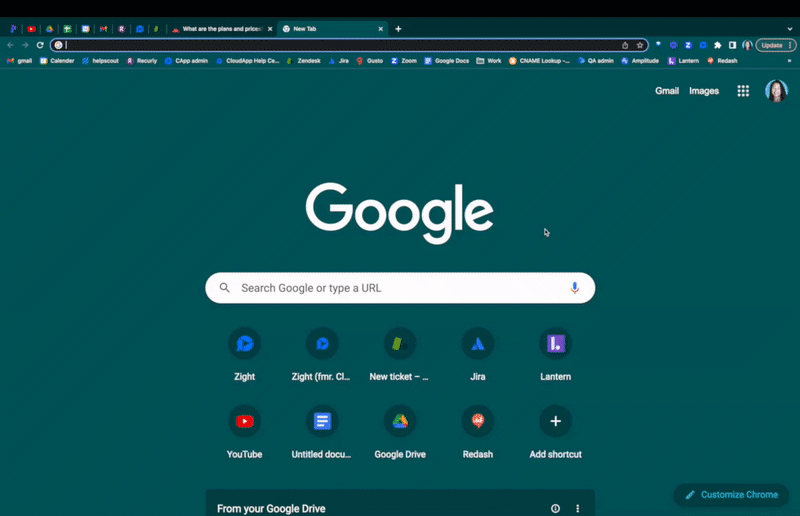Go back with the back arrow
Screen dimensions: 800x516
(x=10, y=45)
